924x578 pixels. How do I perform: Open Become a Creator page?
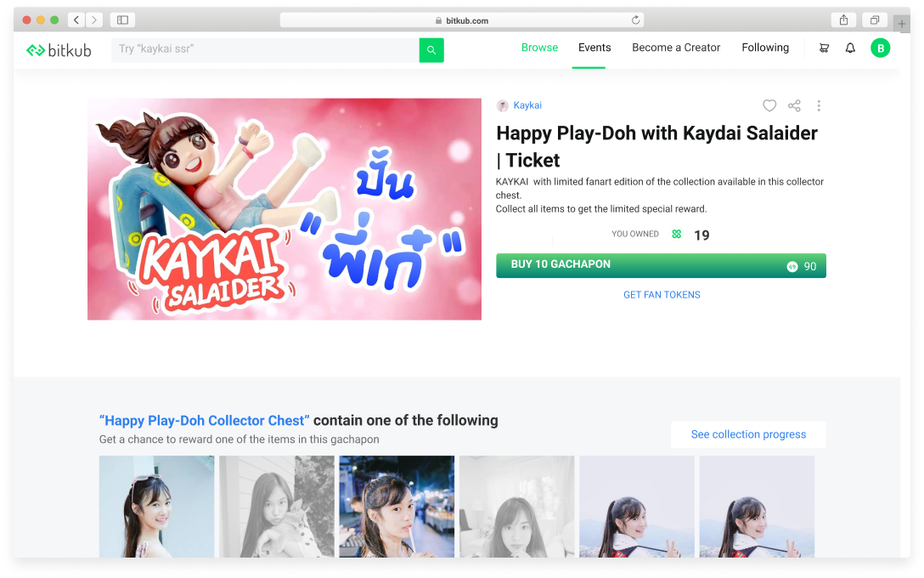pyautogui.click(x=676, y=48)
